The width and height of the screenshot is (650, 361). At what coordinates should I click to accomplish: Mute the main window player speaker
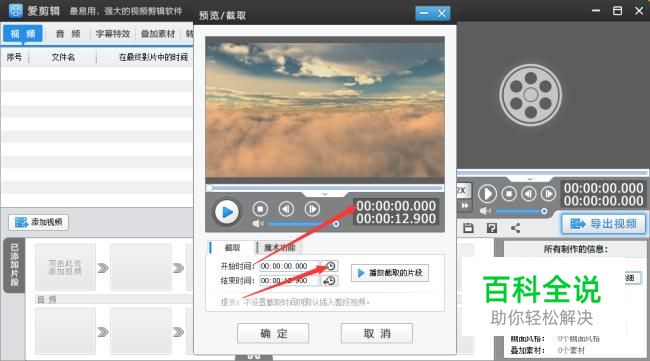pos(485,211)
